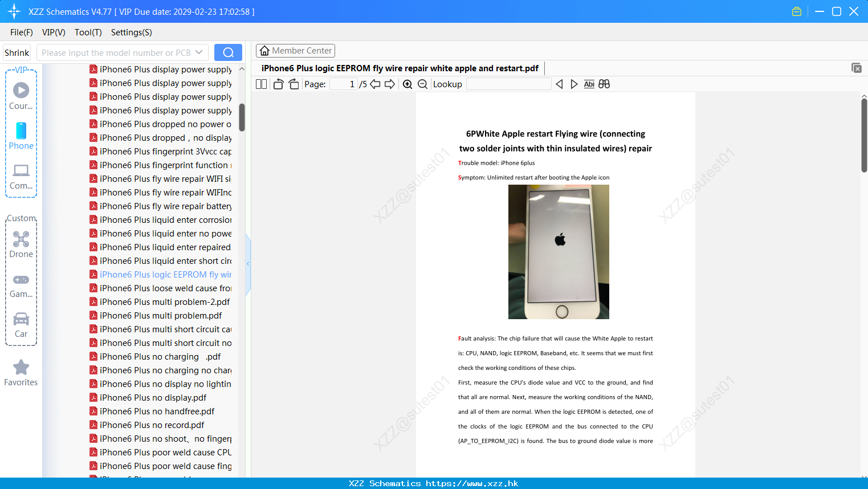
Task: Open iPhone6 Plus no display no lighting file
Action: point(161,384)
